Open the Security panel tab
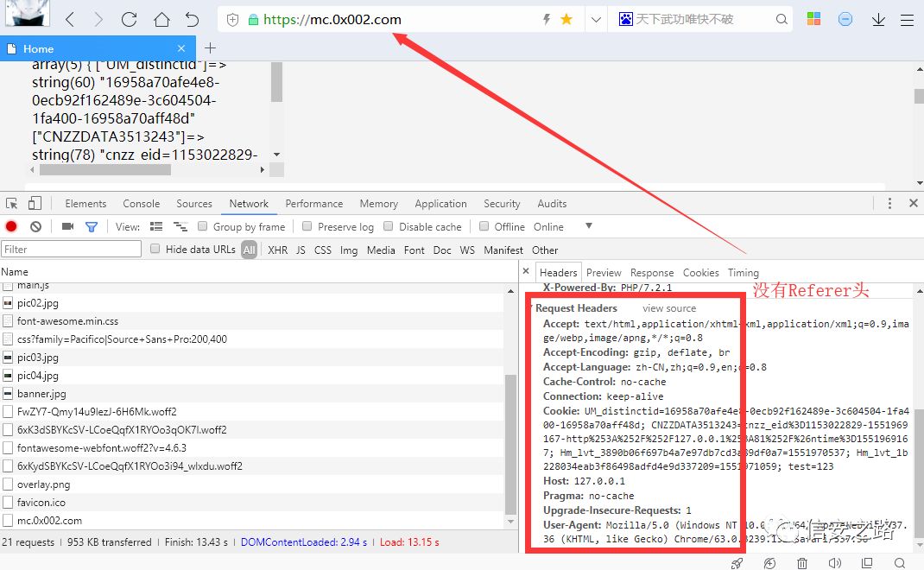The image size is (924, 570). click(502, 203)
